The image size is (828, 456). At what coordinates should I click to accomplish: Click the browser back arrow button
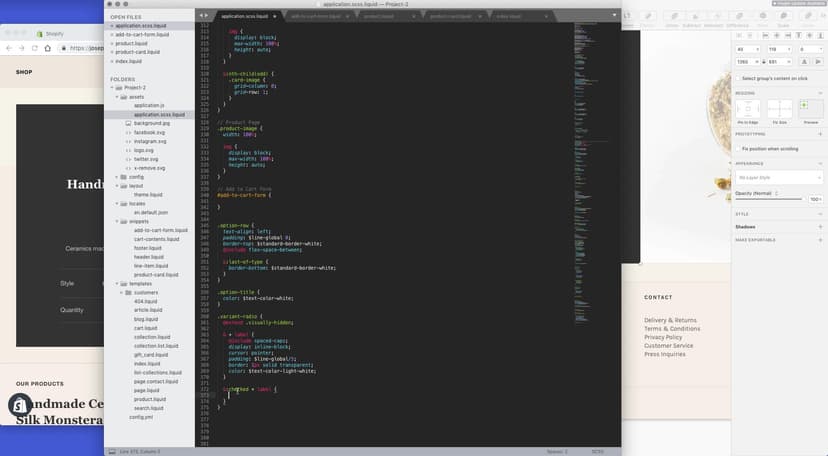[x=9, y=48]
